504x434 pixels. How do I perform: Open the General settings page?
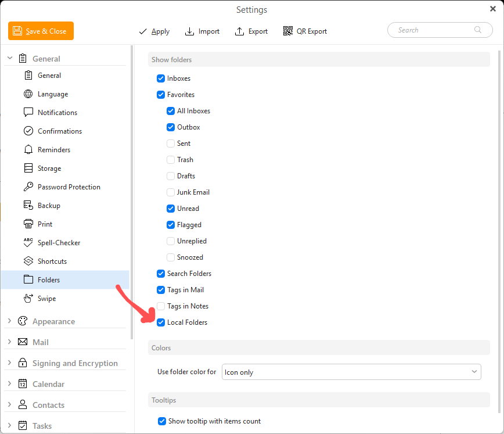click(x=65, y=76)
